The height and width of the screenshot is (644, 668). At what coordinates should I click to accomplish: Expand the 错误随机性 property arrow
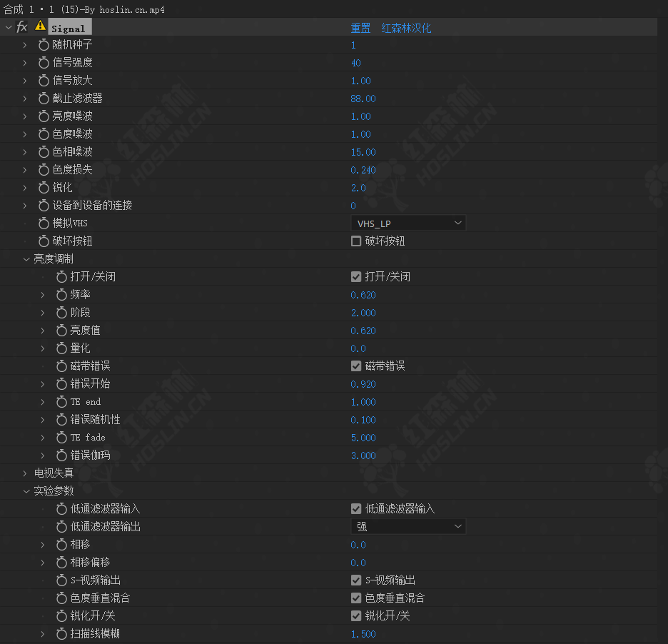pyautogui.click(x=43, y=420)
